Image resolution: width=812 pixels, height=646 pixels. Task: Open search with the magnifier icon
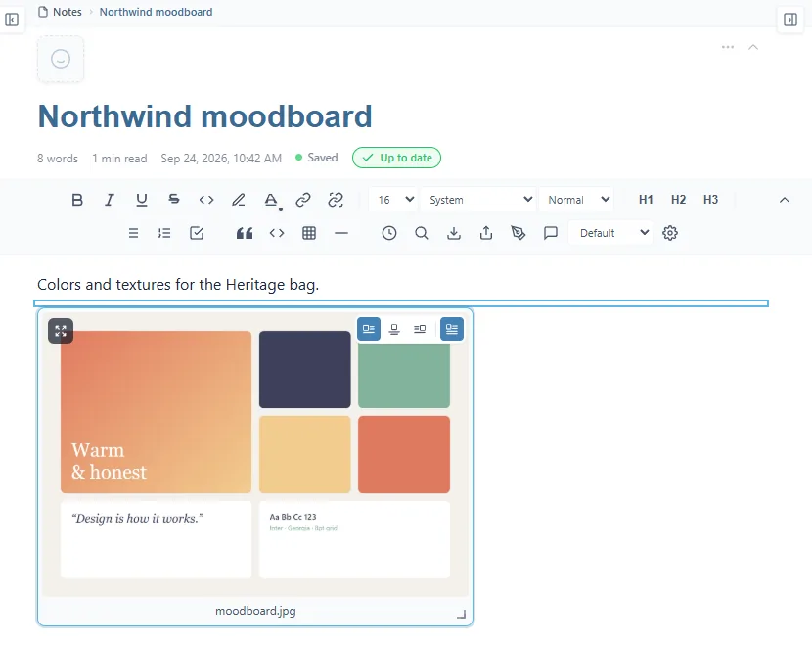[422, 233]
